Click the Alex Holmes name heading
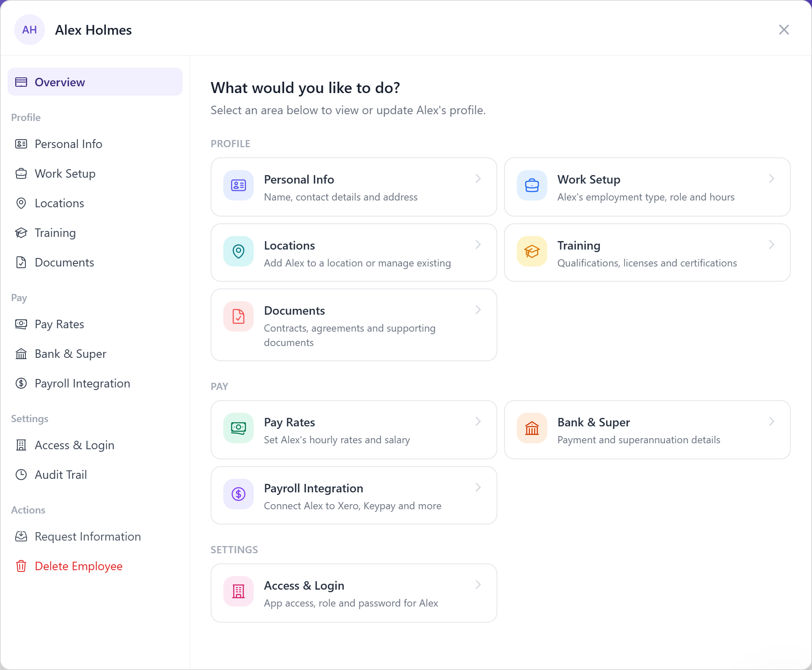812x670 pixels. tap(93, 30)
